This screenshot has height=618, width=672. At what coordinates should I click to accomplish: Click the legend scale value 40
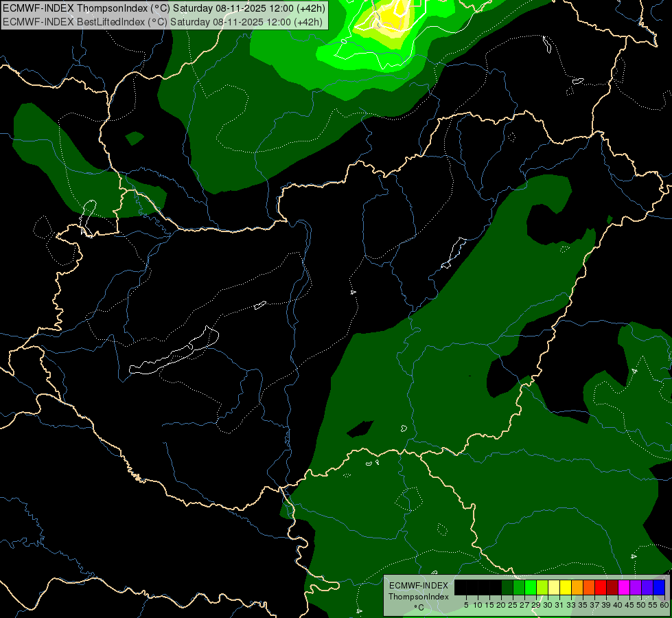click(618, 605)
